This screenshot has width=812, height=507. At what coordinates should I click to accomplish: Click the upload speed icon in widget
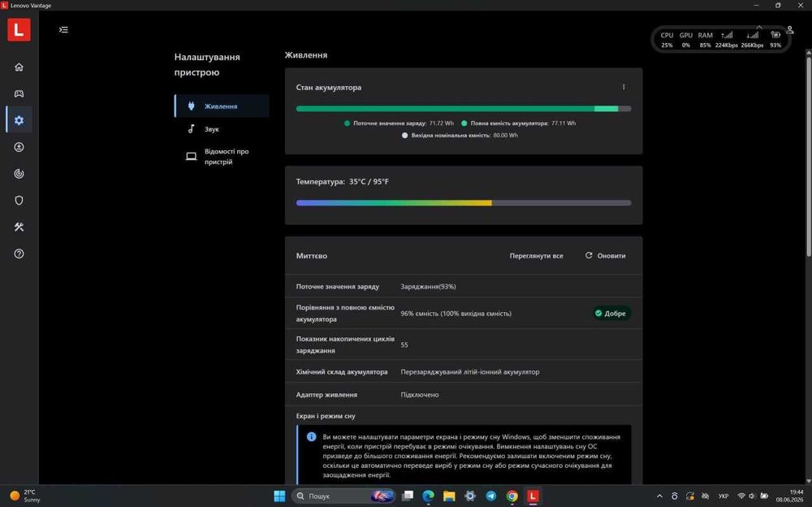tap(727, 35)
